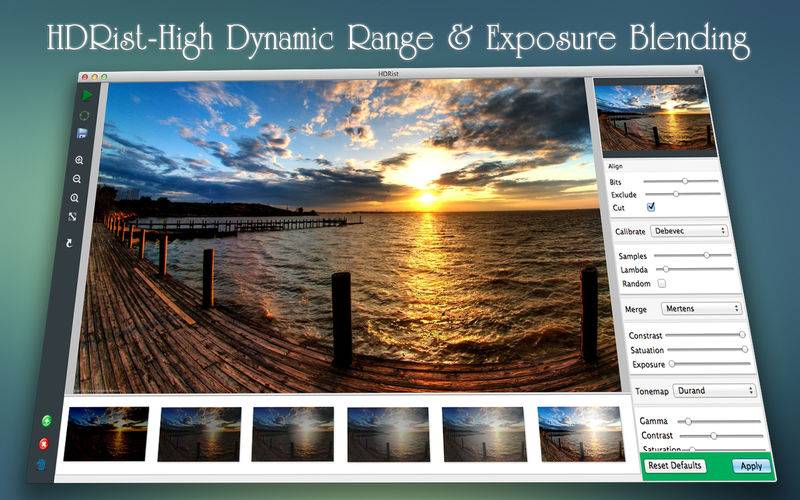Start HDR processing with the green play icon
The height and width of the screenshot is (500, 800).
click(x=87, y=95)
